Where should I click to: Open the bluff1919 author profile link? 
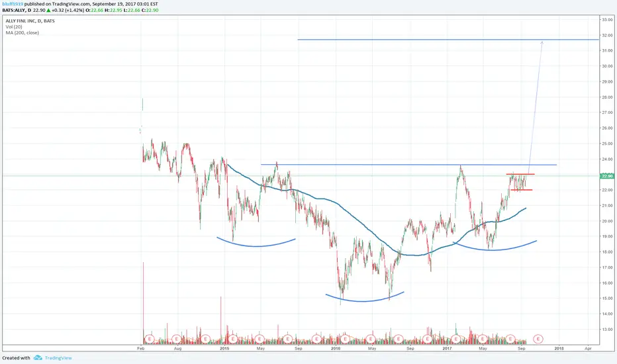click(13, 4)
